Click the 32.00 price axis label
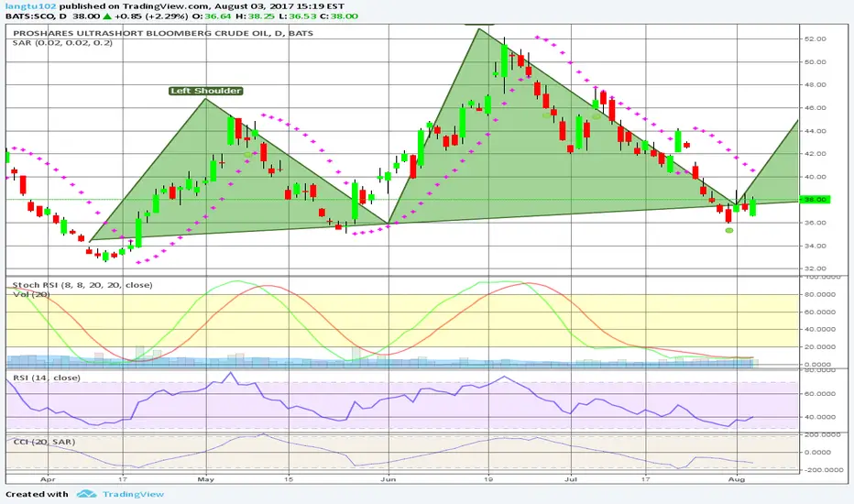Image resolution: width=854 pixels, height=504 pixels. pyautogui.click(x=816, y=268)
